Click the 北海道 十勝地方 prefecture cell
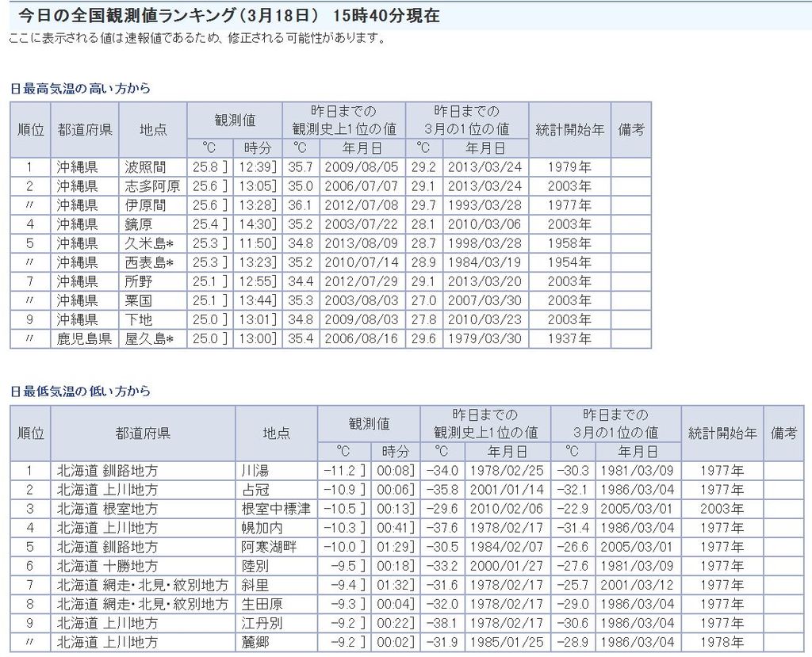 107,566
